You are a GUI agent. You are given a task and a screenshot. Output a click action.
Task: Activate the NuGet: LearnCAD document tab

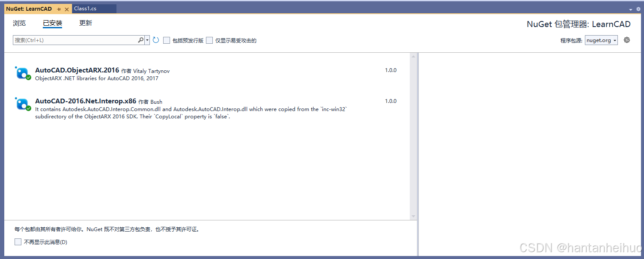point(29,9)
